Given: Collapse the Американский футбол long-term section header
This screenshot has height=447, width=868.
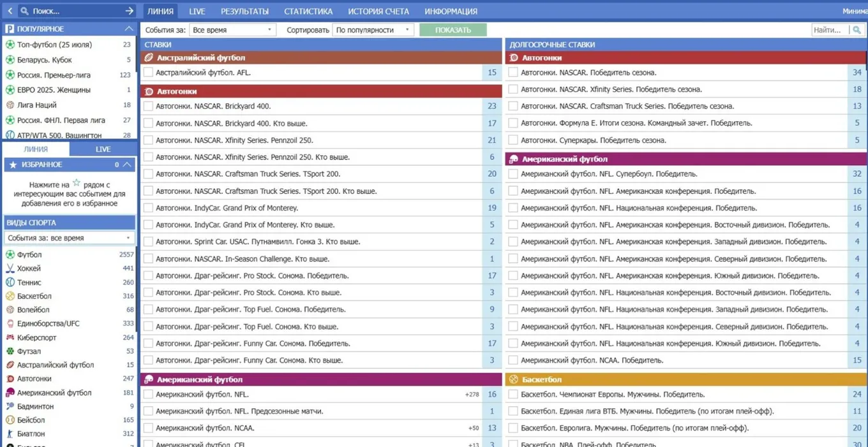Looking at the screenshot, I should click(x=686, y=159).
